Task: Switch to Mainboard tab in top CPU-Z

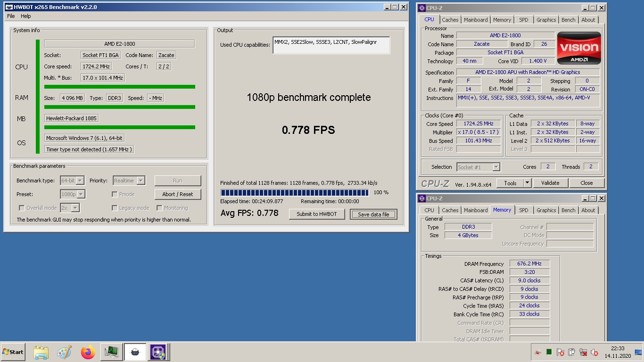Action: (x=476, y=20)
